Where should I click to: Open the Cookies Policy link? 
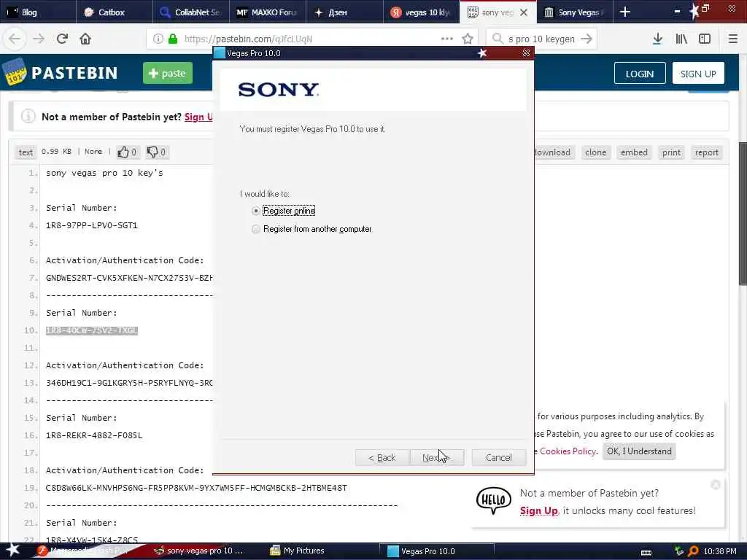(568, 451)
